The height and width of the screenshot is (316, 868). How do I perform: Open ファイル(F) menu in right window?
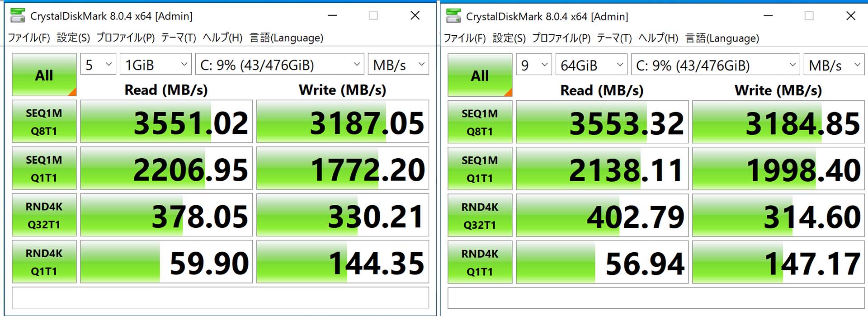tap(465, 38)
